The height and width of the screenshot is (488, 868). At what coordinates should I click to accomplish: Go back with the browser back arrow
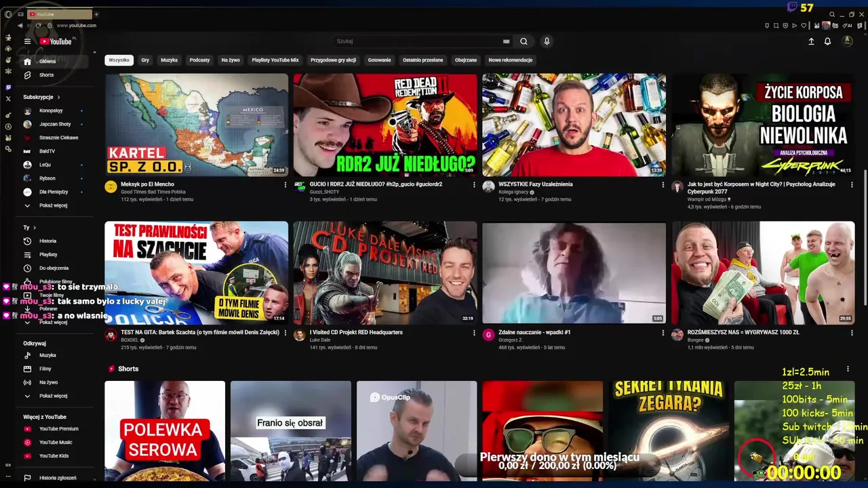(20, 26)
